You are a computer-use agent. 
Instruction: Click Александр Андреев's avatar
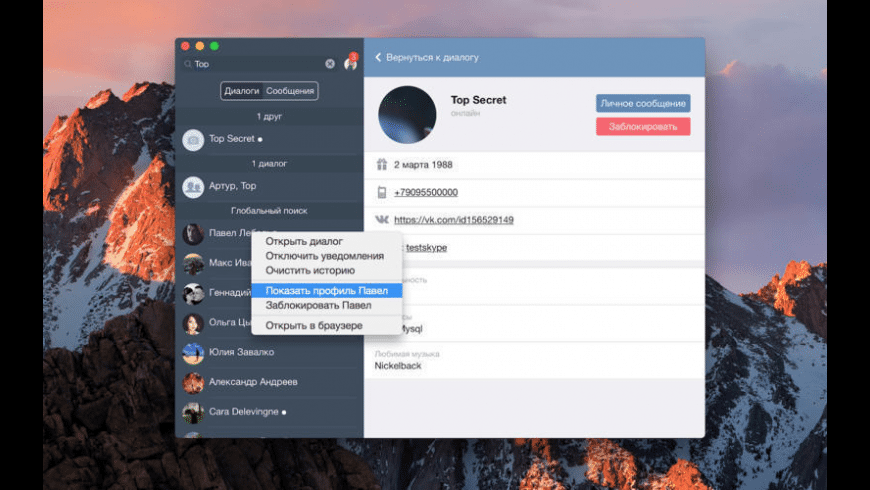point(193,383)
